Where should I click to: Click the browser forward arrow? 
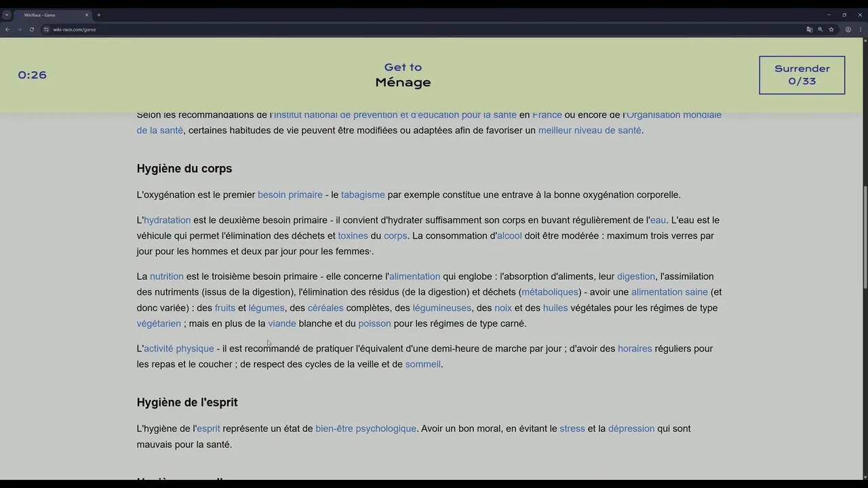click(x=19, y=29)
